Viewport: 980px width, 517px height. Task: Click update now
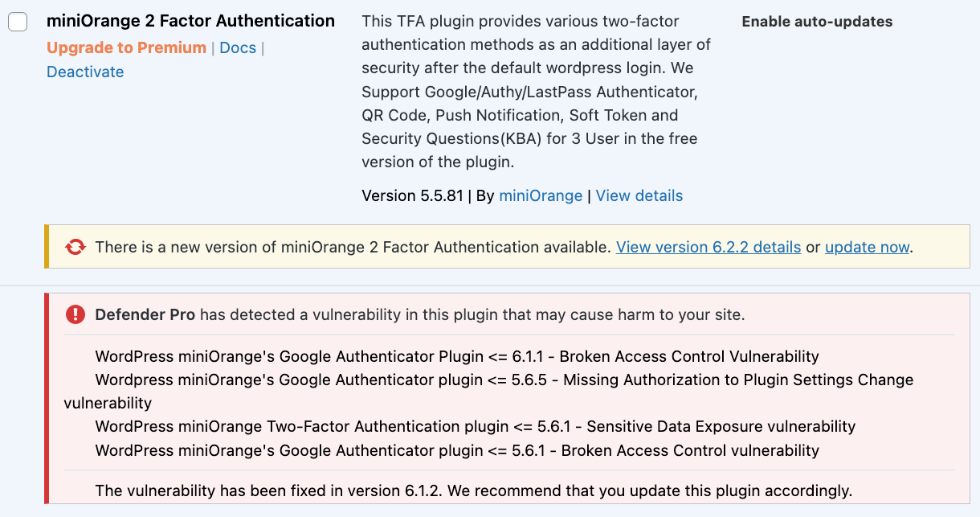click(867, 247)
